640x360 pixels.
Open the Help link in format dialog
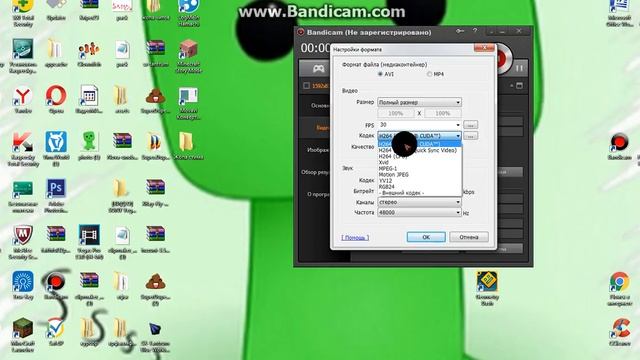click(355, 238)
